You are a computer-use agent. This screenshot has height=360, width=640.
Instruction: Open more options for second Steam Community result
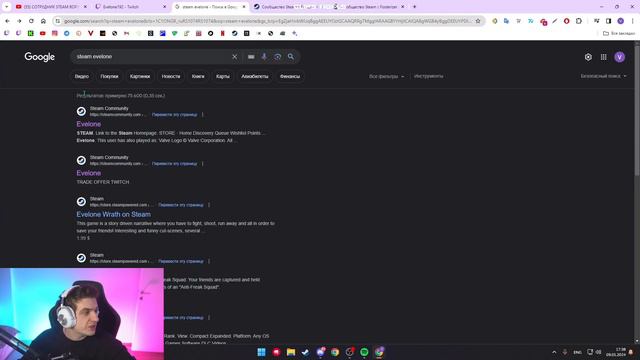[202, 164]
